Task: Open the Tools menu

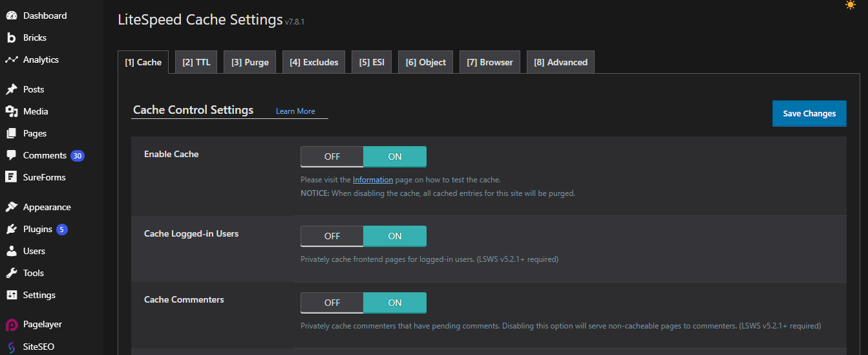Action: pyautogui.click(x=34, y=273)
